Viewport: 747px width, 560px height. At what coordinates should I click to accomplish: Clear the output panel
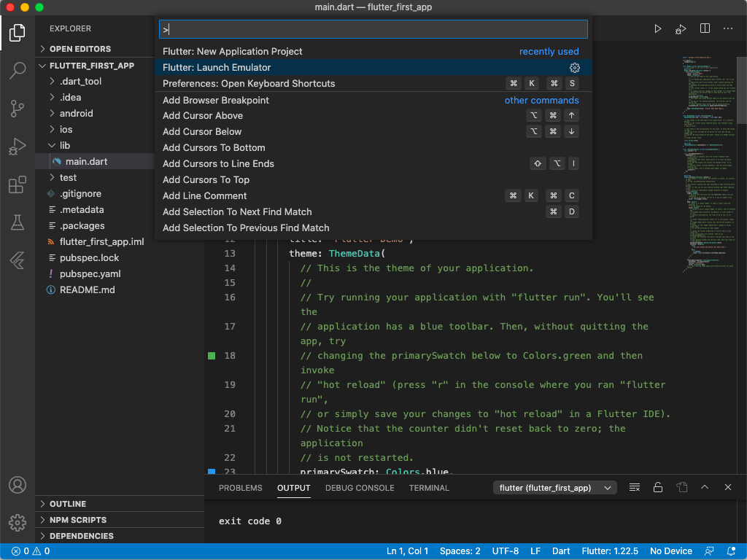point(634,487)
